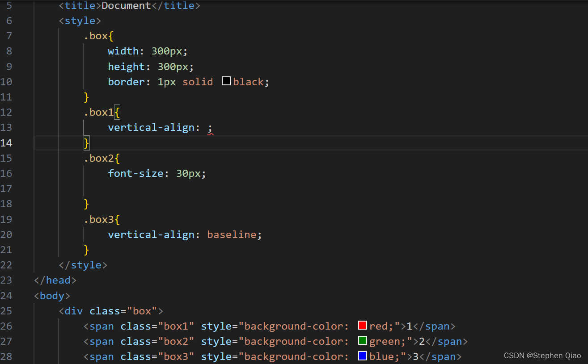Click line number 20 in the gutter
Screen dimensions: 588x364
(x=6, y=234)
